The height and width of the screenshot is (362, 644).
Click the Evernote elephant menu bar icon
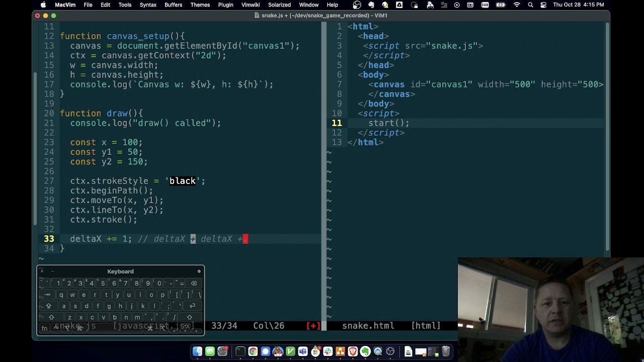coord(371,5)
